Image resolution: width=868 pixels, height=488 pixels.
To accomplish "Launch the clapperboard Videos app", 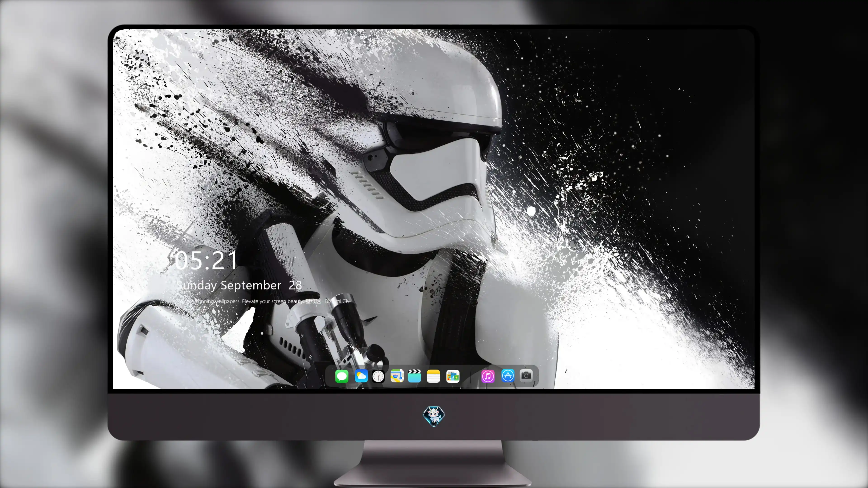I will click(x=415, y=376).
